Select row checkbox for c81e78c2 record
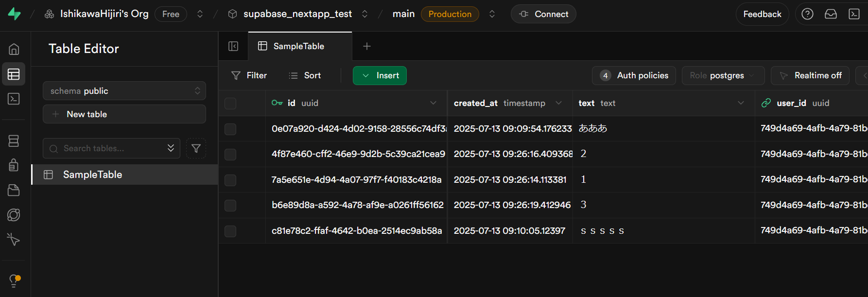The image size is (868, 297). point(230,231)
